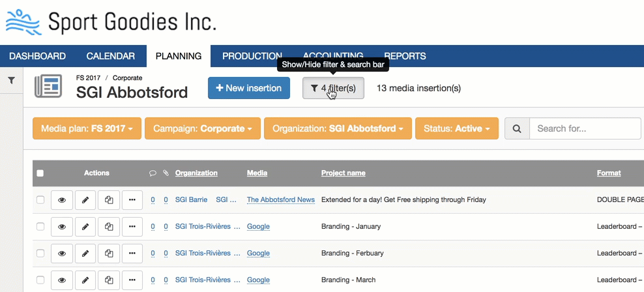Expand the Campaign: Corporate filter dropdown
The width and height of the screenshot is (644, 292).
click(x=202, y=128)
